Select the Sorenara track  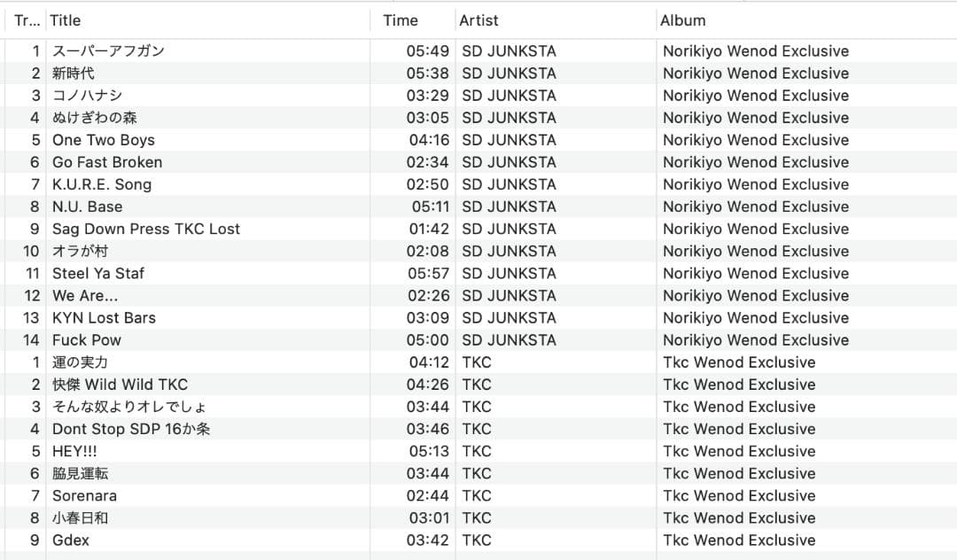[x=84, y=495]
